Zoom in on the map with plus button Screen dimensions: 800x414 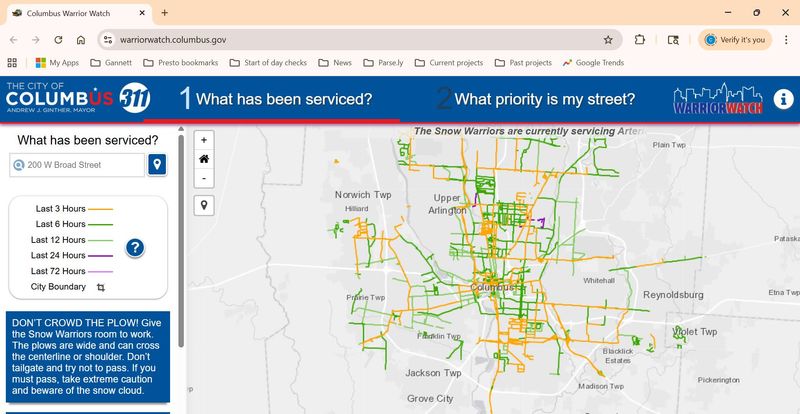(204, 140)
